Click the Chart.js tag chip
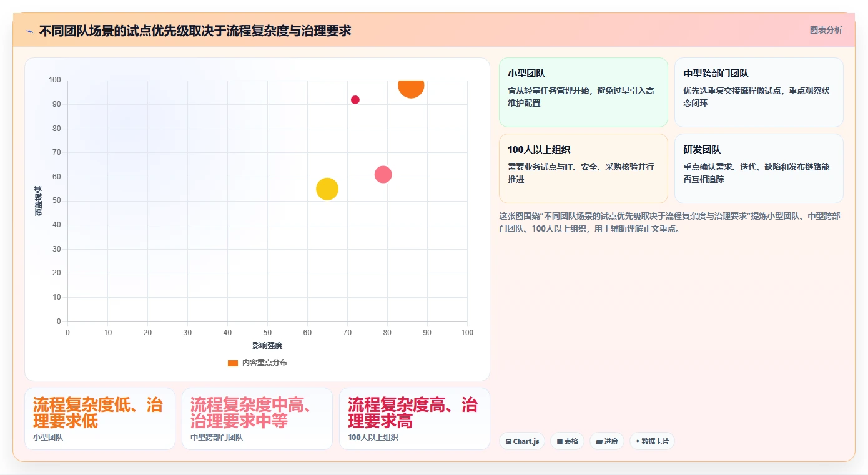This screenshot has width=868, height=475. point(522,441)
